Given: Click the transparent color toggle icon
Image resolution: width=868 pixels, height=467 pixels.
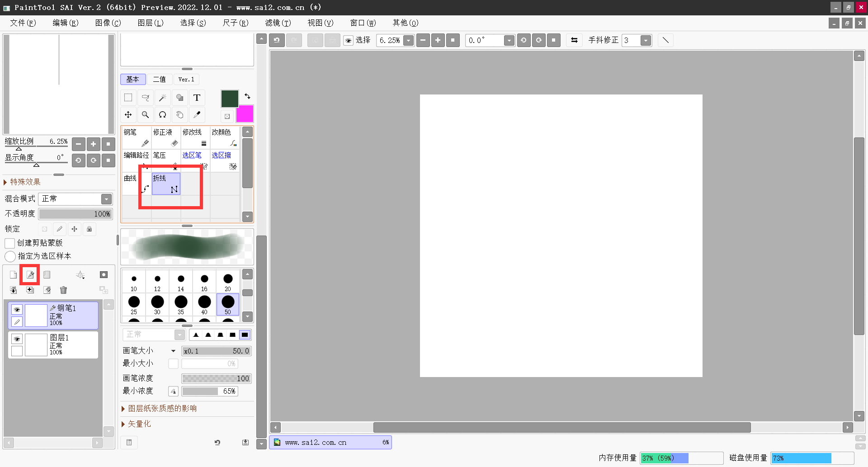Looking at the screenshot, I should [x=227, y=116].
